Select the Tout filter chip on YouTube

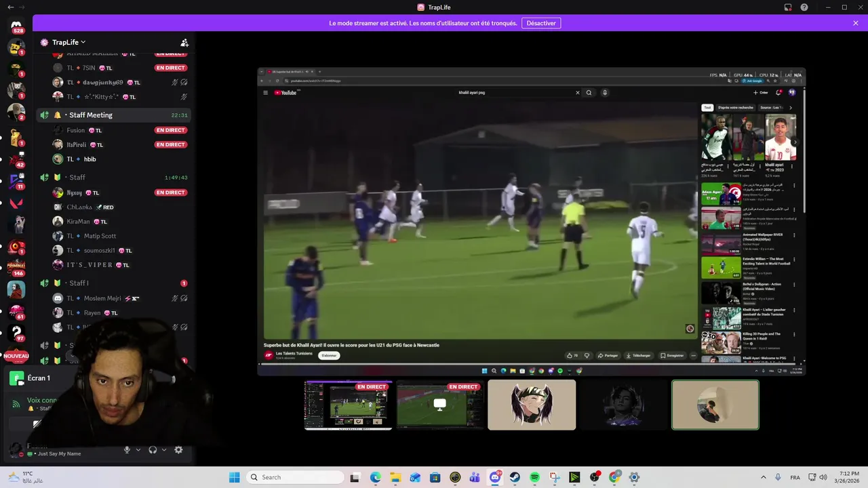tap(707, 108)
